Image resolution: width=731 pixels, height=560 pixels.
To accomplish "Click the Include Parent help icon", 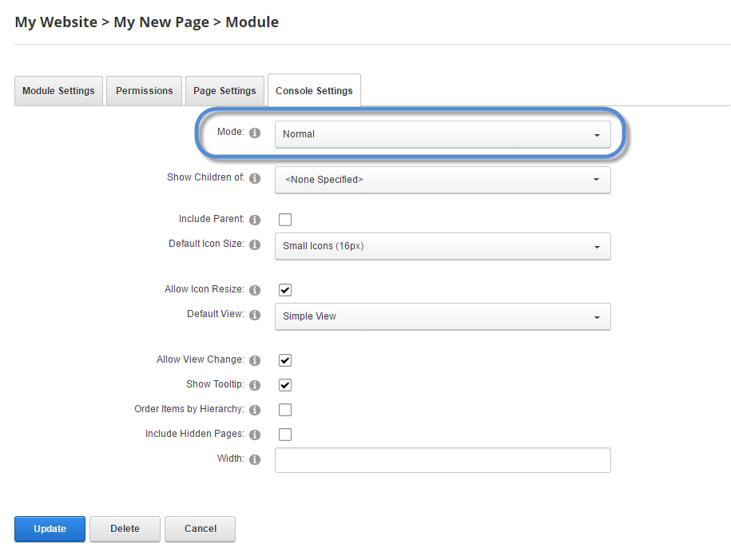I will (x=255, y=220).
